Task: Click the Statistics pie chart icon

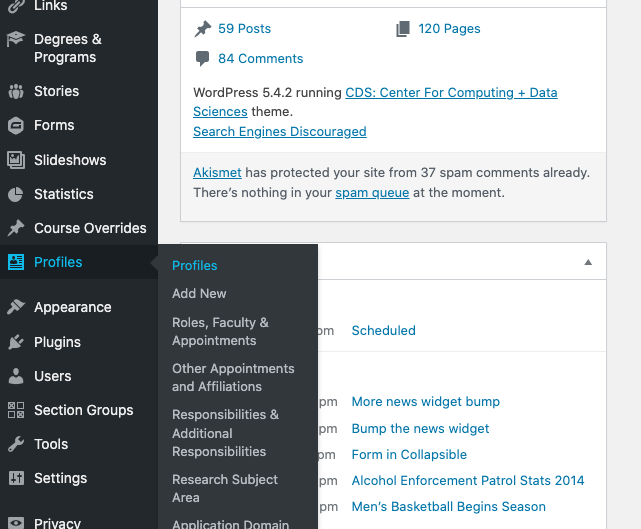Action: click(x=16, y=194)
